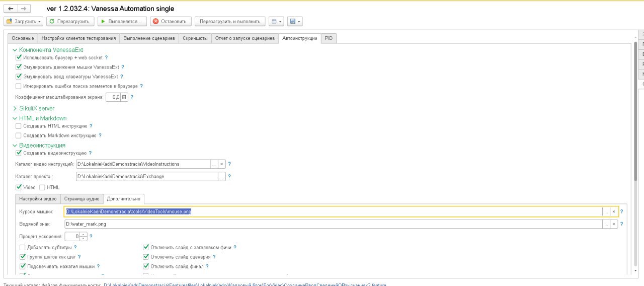The height and width of the screenshot is (286, 644).
Task: Clear the Курсор мышки path field
Action: point(614,211)
